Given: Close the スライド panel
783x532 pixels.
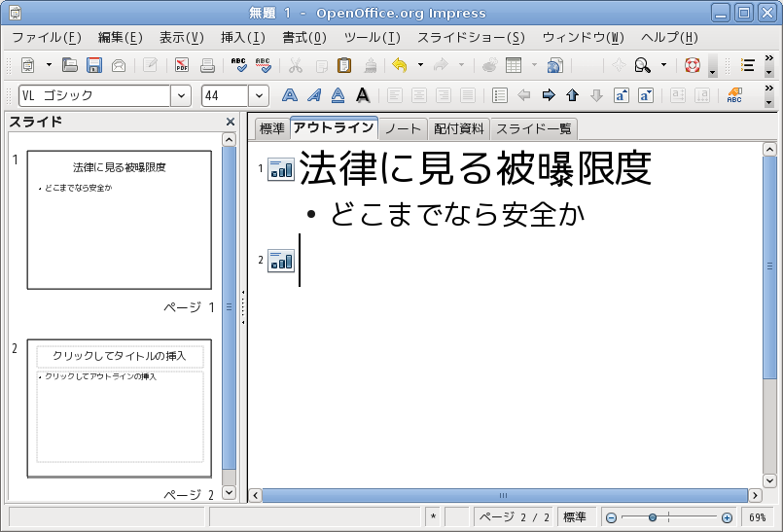Looking at the screenshot, I should pos(231,122).
